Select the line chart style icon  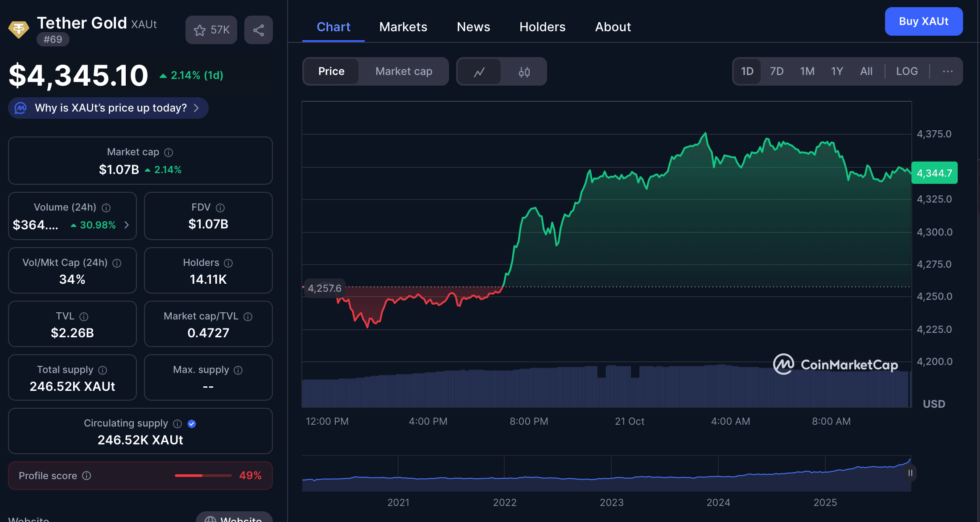tap(479, 71)
